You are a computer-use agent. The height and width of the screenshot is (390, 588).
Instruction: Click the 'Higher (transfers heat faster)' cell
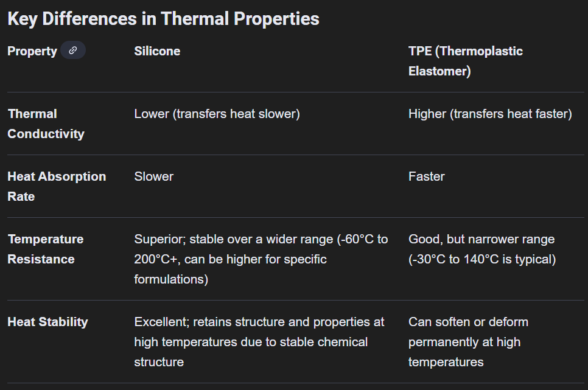[x=490, y=114]
